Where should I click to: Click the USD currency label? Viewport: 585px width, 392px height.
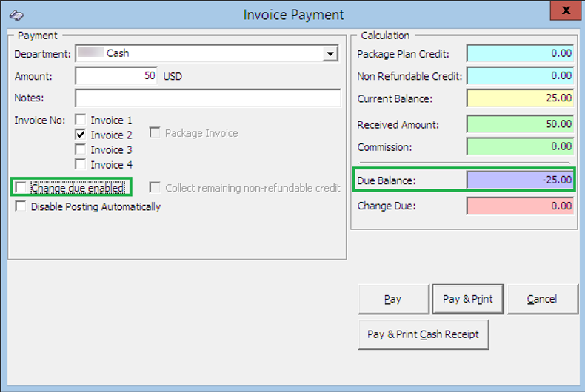[173, 76]
